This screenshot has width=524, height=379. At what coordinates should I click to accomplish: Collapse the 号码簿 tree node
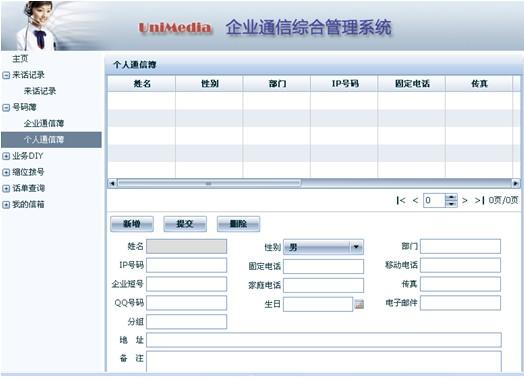[x=6, y=108]
